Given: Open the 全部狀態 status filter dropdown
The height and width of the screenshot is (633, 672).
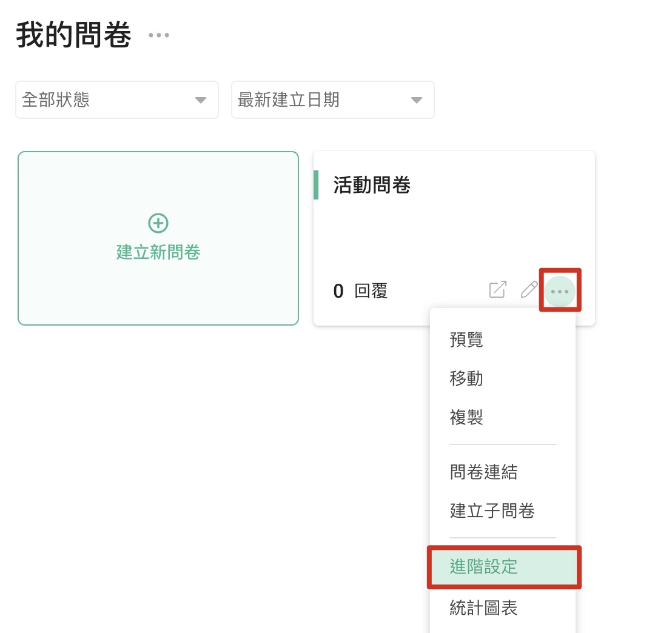Looking at the screenshot, I should click(x=116, y=100).
